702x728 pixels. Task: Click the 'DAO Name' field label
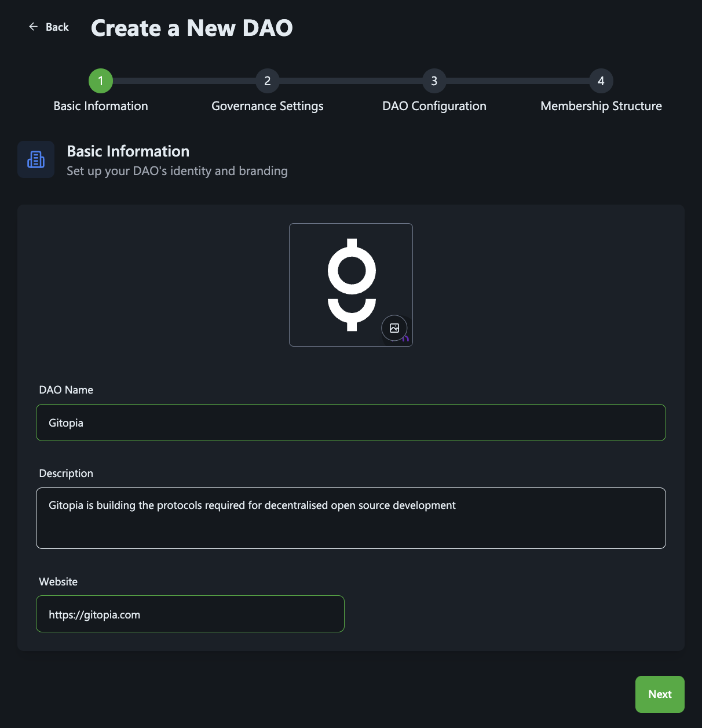pos(66,390)
